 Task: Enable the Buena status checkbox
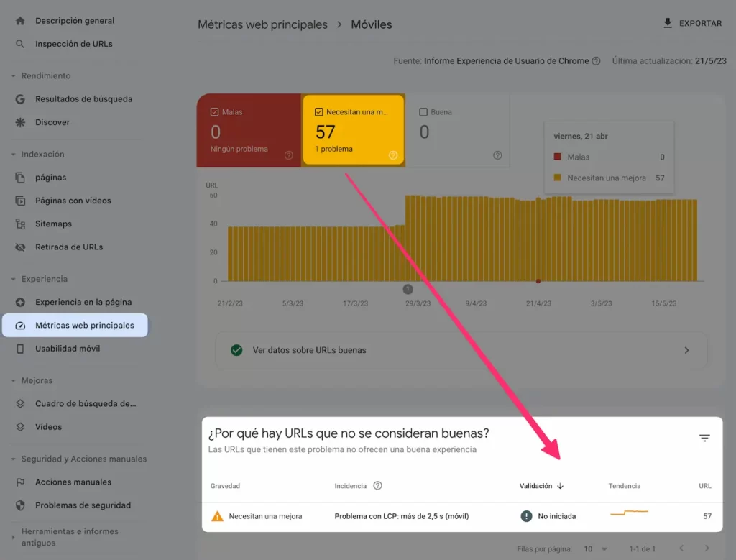coord(422,111)
